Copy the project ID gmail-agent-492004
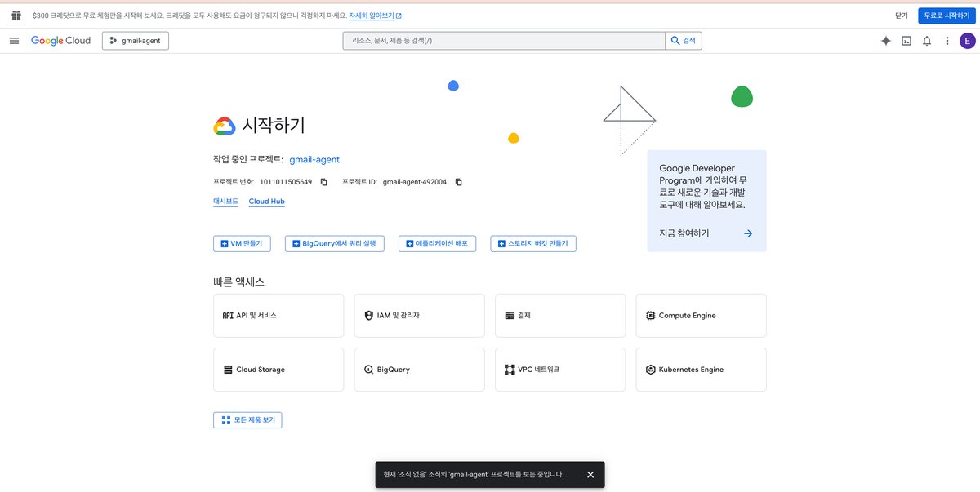 point(458,182)
